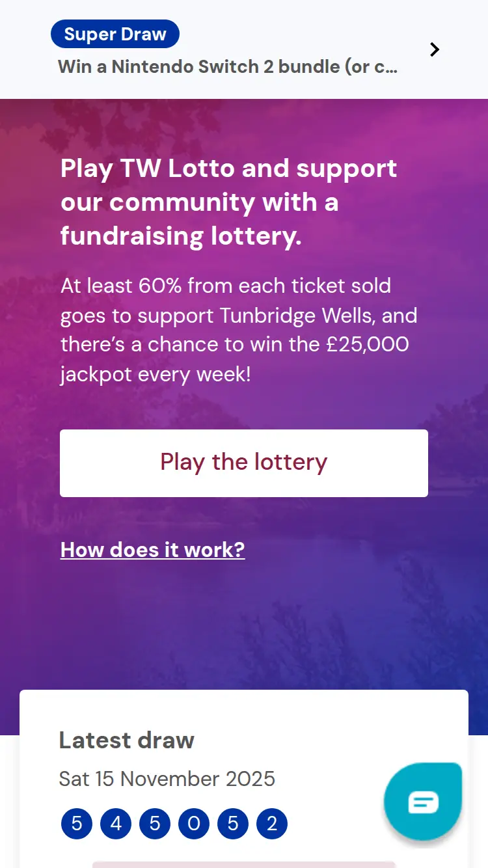Click the lottery ball showing 0
The height and width of the screenshot is (868, 488).
pyautogui.click(x=193, y=823)
